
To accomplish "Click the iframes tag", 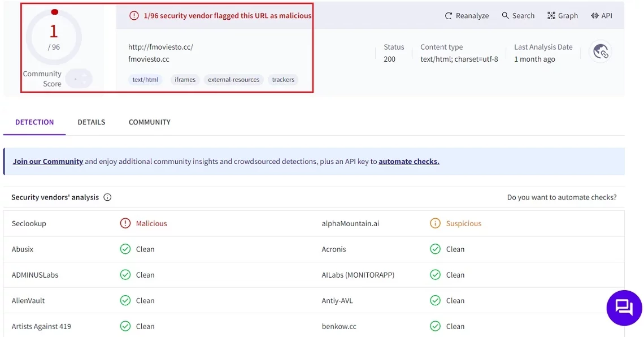I will click(x=185, y=80).
